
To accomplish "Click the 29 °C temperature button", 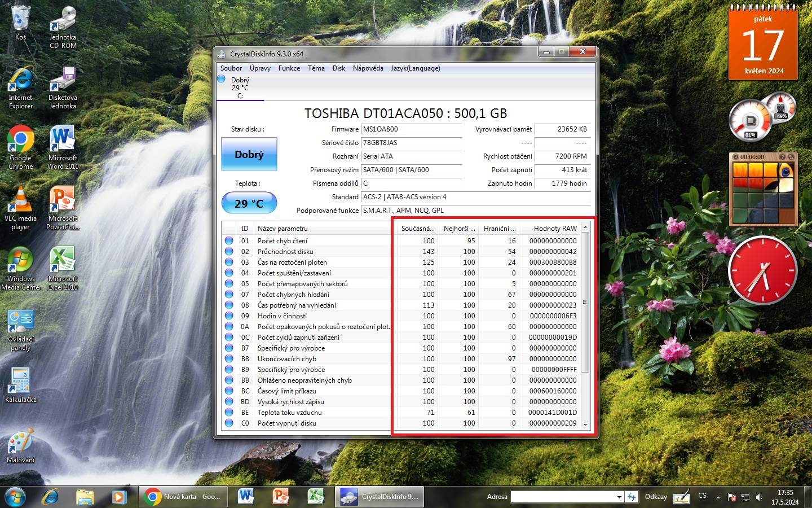I will coord(249,203).
